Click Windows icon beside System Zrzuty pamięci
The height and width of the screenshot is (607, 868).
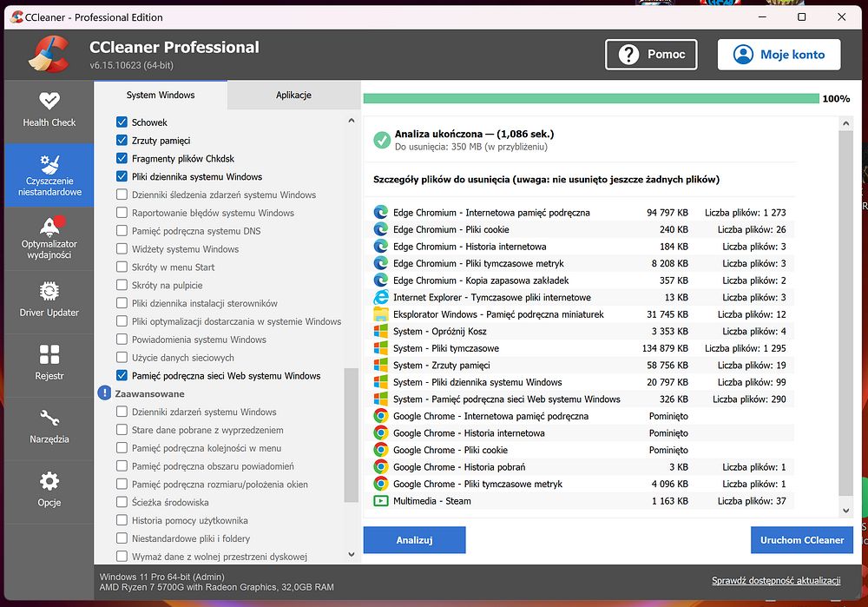(x=381, y=365)
